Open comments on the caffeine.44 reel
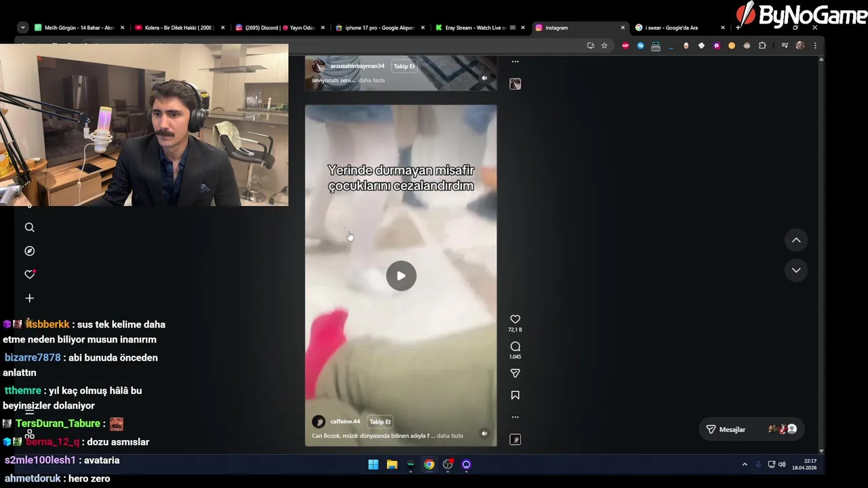The width and height of the screenshot is (868, 488). click(515, 346)
